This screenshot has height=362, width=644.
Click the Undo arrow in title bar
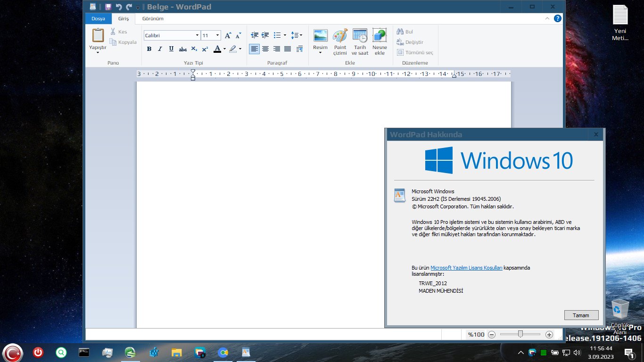[119, 7]
